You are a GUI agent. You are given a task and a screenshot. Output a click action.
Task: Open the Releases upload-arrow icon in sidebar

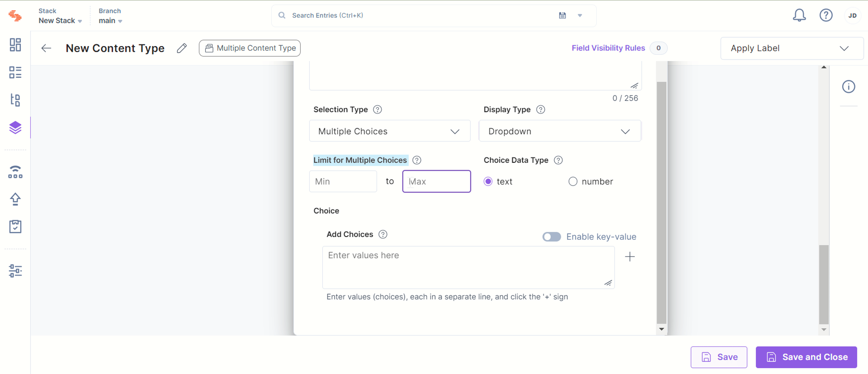tap(15, 199)
